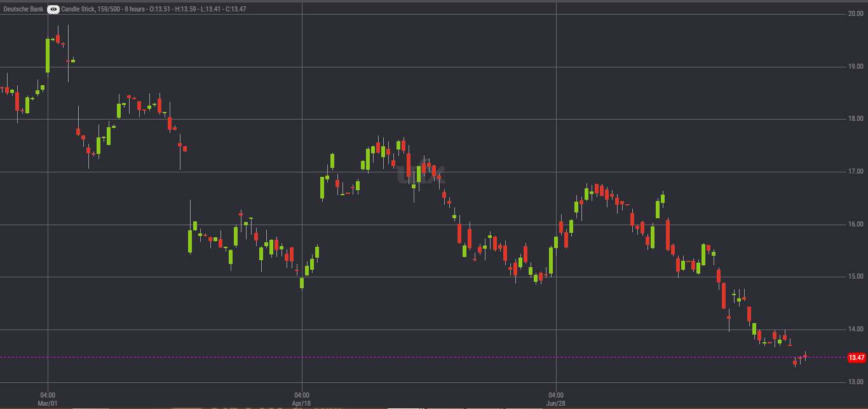Click the 13.00 price axis label
The width and height of the screenshot is (868, 409).
(x=856, y=382)
